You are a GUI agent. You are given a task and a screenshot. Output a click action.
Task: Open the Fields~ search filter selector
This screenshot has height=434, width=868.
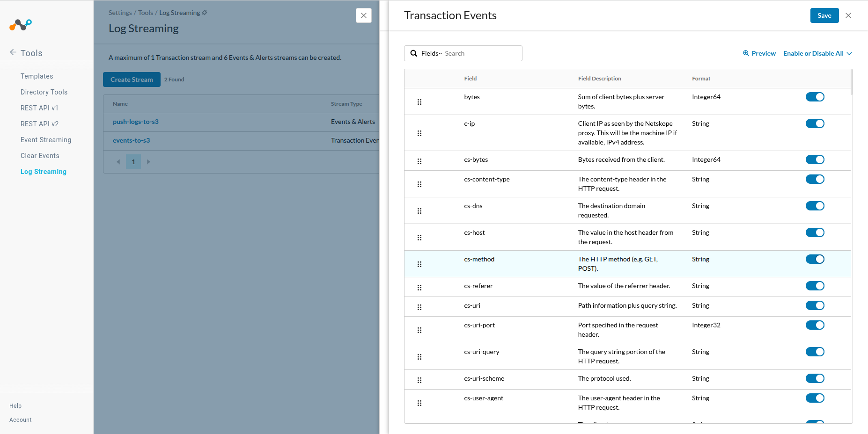tap(431, 53)
